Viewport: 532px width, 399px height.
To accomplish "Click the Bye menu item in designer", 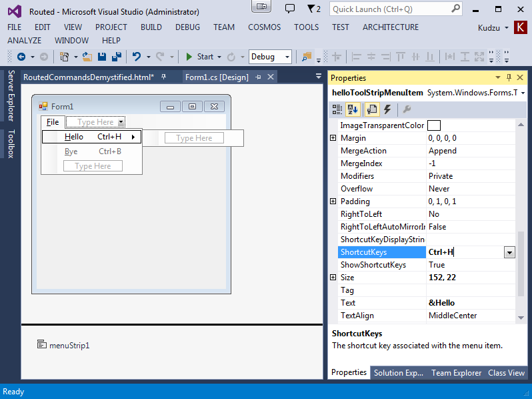I will (71, 151).
